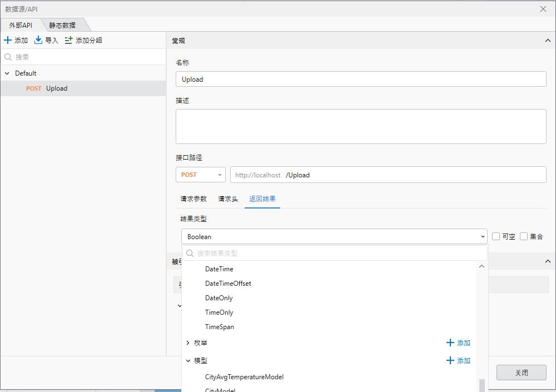Click the 添加分組 add group icon
This screenshot has height=392, width=556.
[x=69, y=41]
